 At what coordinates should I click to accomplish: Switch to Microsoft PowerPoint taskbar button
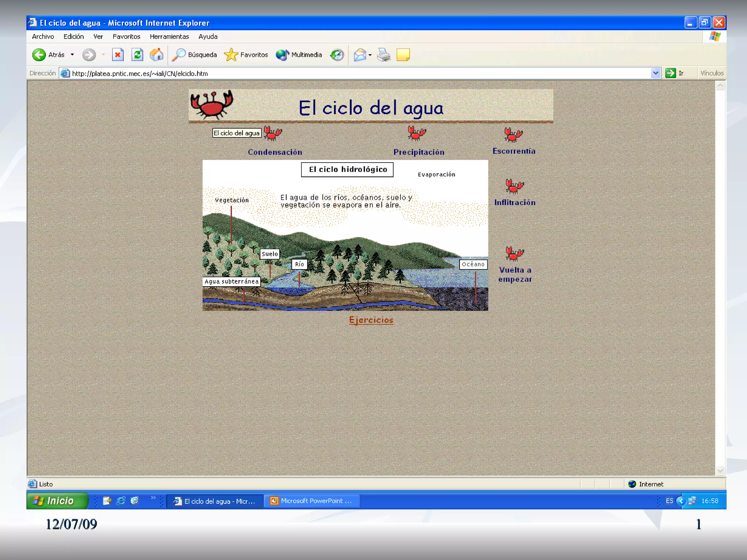(313, 501)
